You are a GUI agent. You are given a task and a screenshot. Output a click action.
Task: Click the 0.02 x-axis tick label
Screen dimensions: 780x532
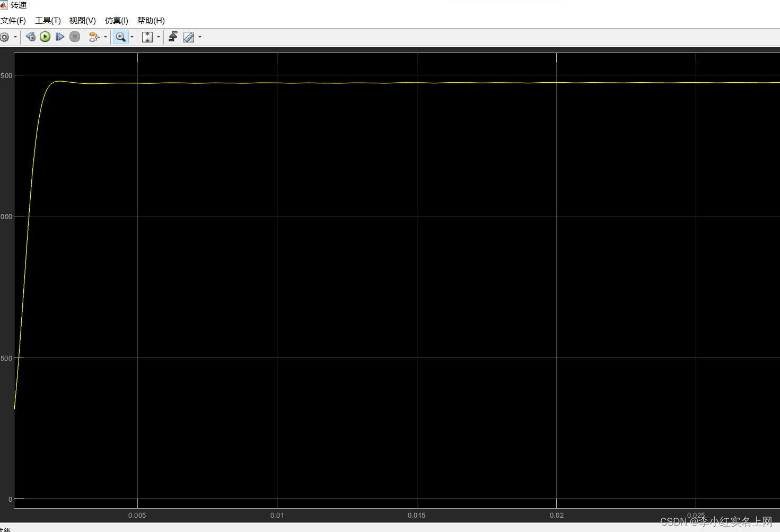coord(557,516)
